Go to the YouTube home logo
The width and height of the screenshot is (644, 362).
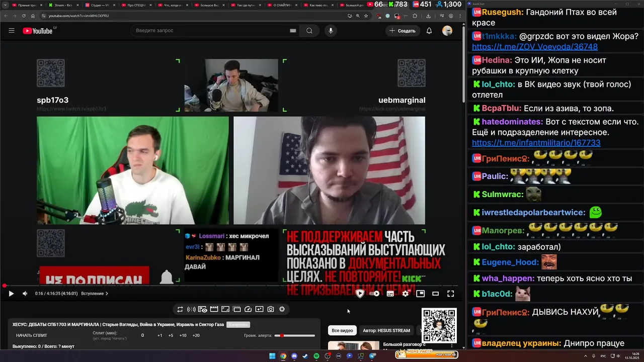[x=38, y=31]
